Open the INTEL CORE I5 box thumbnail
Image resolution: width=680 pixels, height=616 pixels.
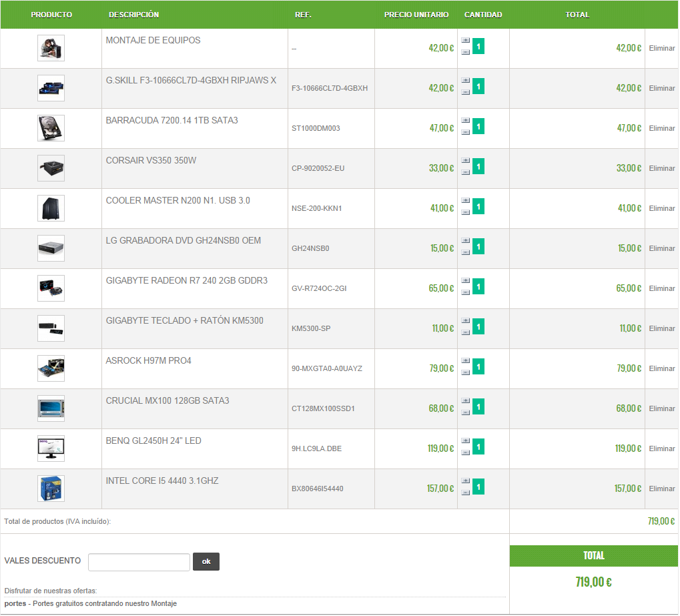pyautogui.click(x=51, y=489)
